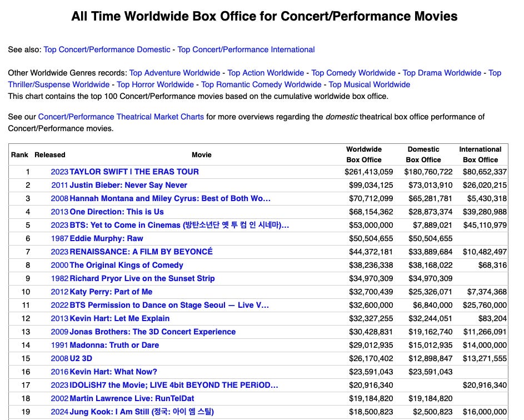Select domestic value $33,889,684

tap(431, 252)
